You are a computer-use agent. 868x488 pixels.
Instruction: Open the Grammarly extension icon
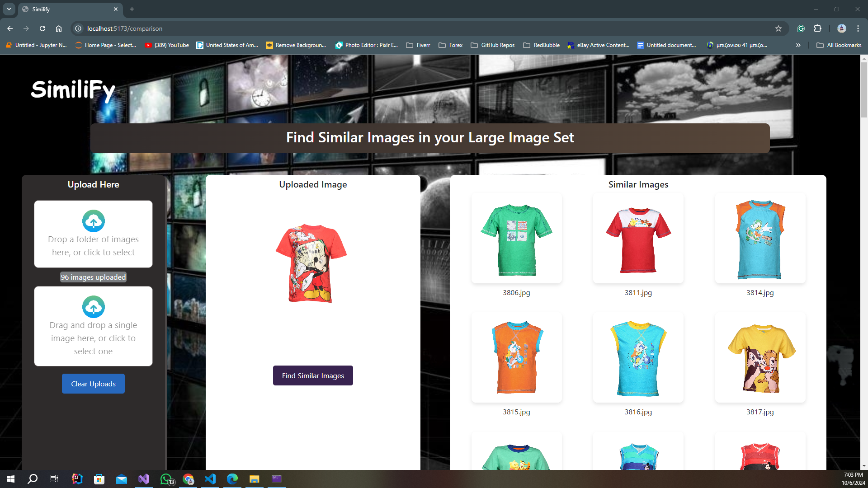(x=801, y=28)
